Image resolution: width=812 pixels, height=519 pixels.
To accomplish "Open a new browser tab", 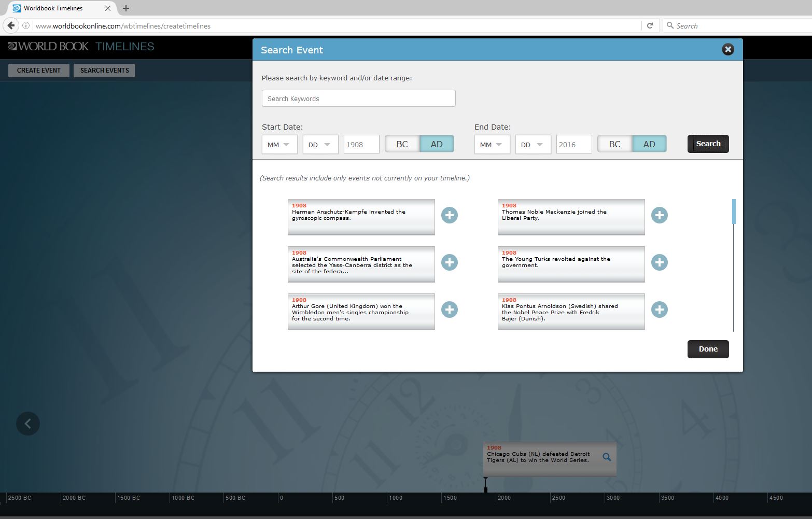I will pyautogui.click(x=126, y=8).
